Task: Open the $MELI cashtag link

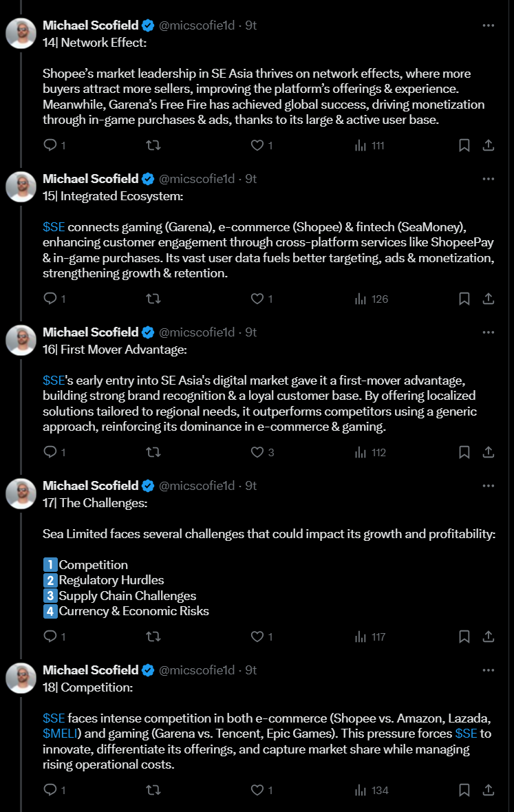Action: point(61,733)
